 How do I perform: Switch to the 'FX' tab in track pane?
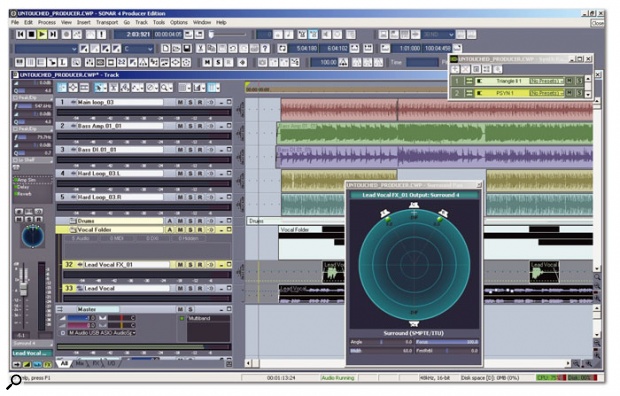pyautogui.click(x=96, y=363)
